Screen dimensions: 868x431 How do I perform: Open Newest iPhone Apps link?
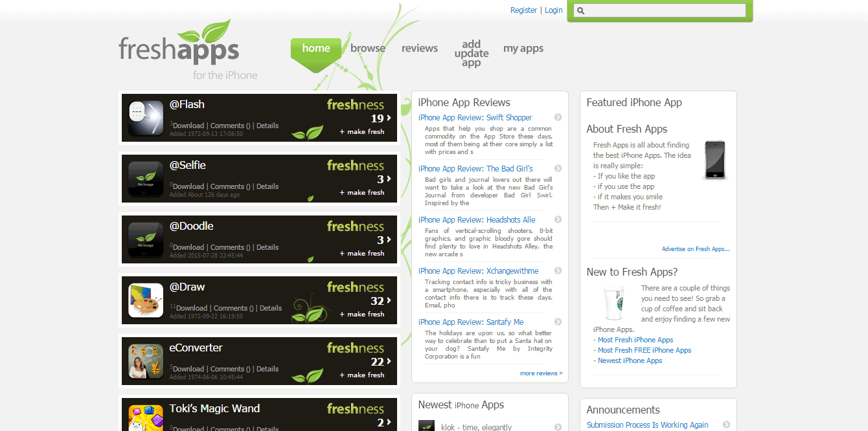(630, 360)
